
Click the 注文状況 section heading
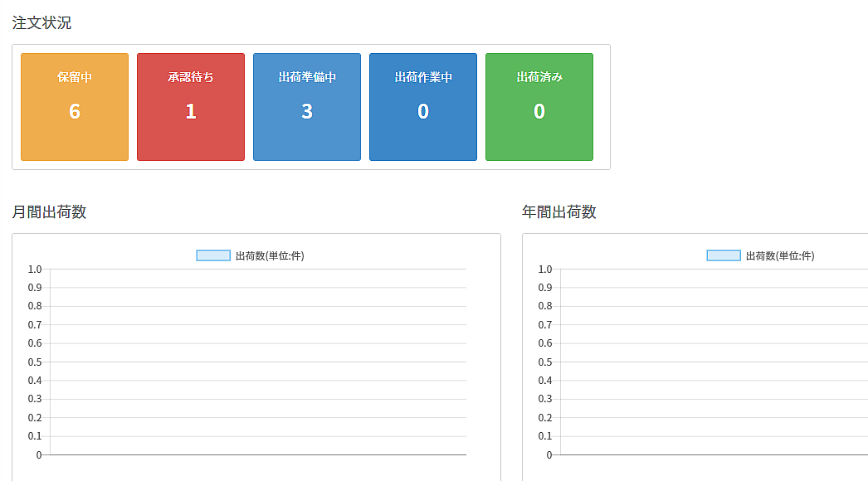click(x=41, y=23)
